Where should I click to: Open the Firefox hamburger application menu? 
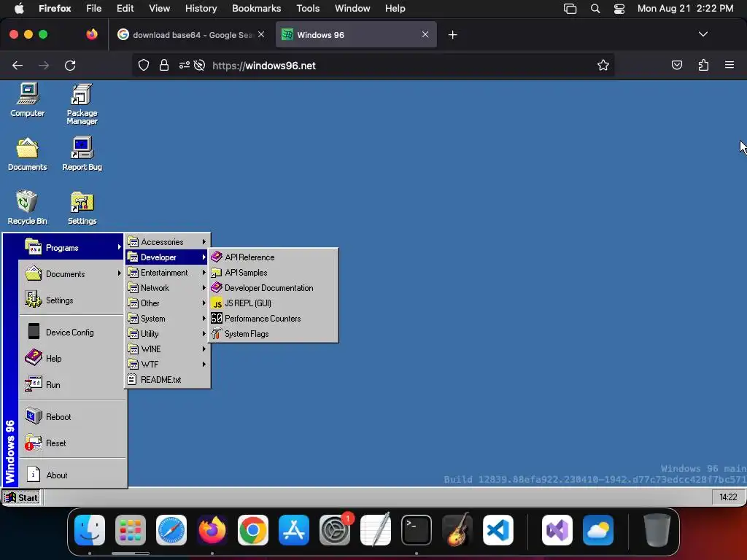point(729,65)
